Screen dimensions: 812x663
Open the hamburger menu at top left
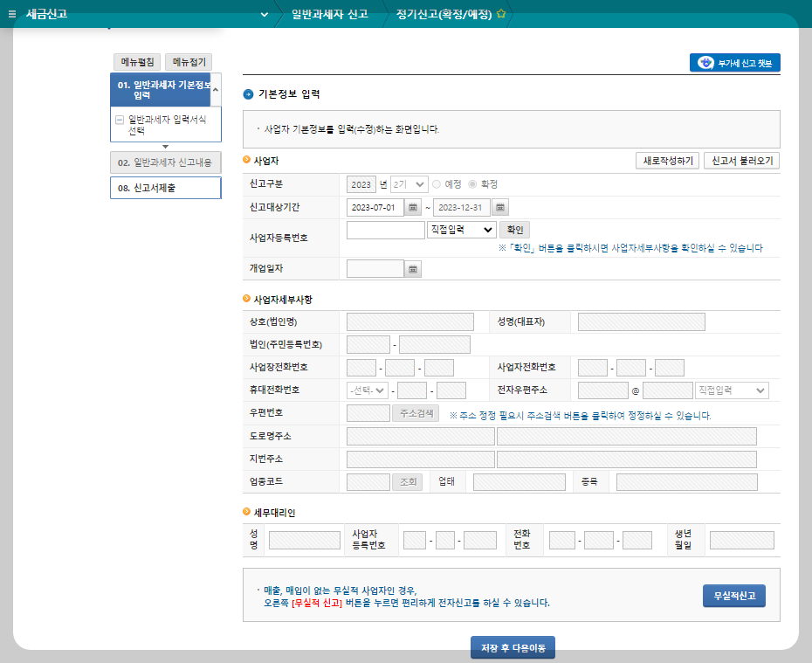coord(11,12)
